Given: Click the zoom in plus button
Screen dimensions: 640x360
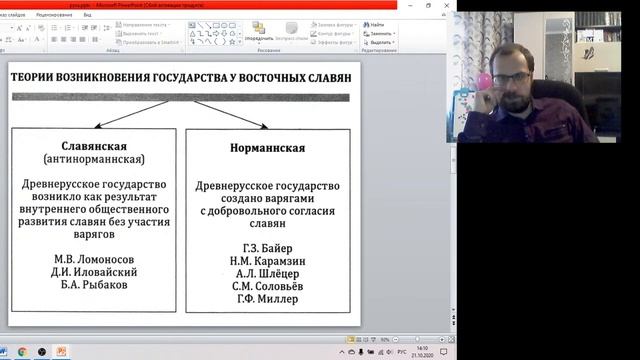Looking at the screenshot, I should pyautogui.click(x=442, y=340).
